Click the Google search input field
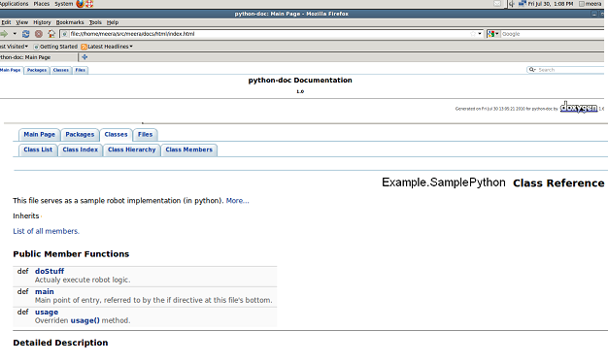The height and width of the screenshot is (364, 608). [554, 34]
